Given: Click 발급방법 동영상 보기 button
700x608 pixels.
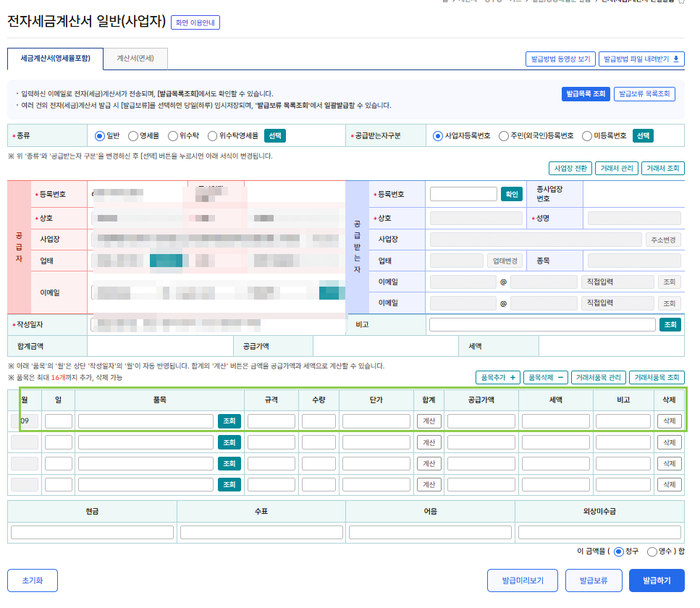Looking at the screenshot, I should pos(560,59).
